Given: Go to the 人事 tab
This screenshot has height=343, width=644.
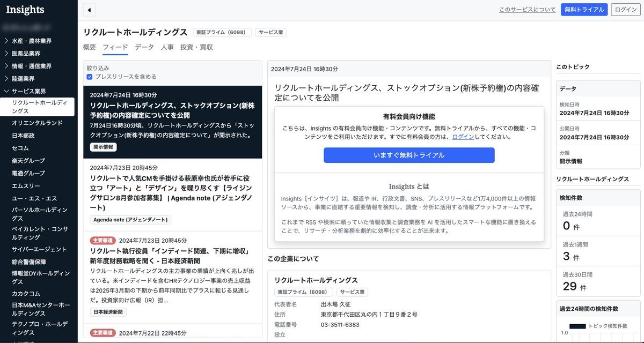Looking at the screenshot, I should [167, 47].
